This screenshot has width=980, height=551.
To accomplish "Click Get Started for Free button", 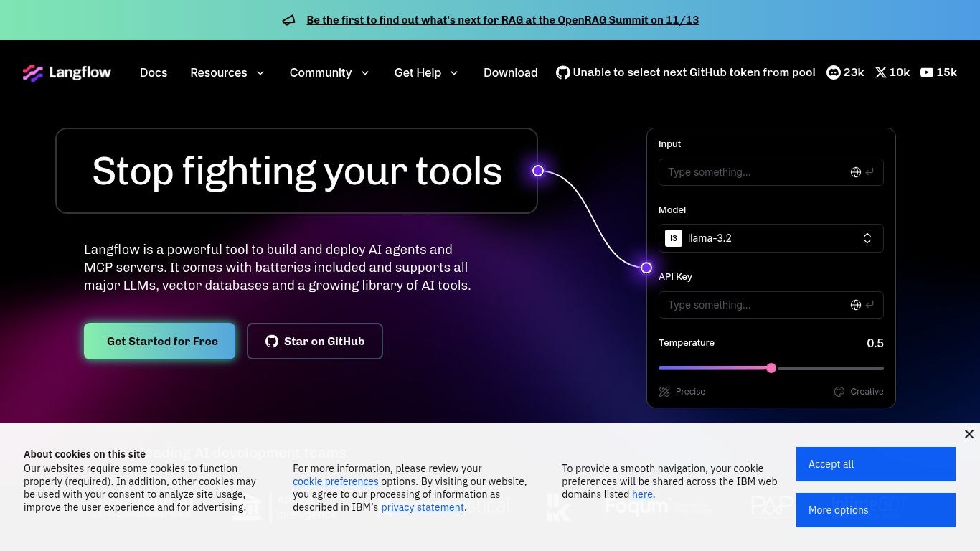I will (x=159, y=342).
